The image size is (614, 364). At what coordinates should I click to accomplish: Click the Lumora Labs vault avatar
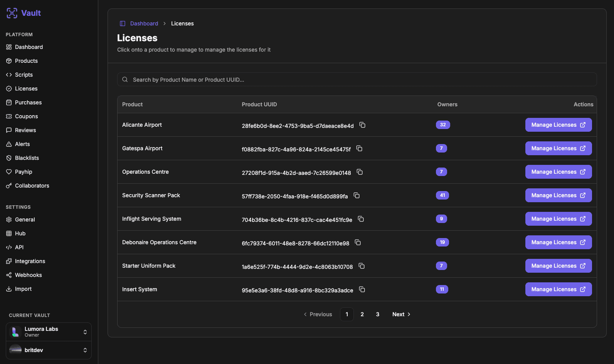coord(15,332)
